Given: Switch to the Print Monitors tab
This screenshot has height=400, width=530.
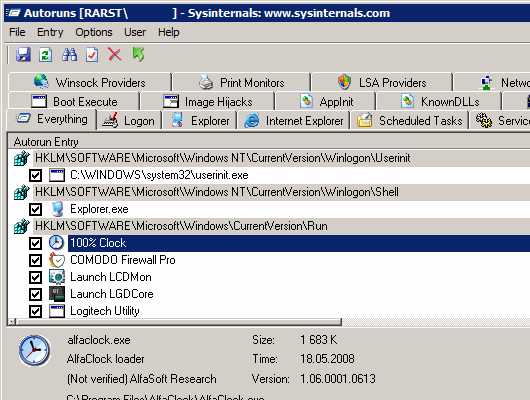Looking at the screenshot, I should [241, 82].
